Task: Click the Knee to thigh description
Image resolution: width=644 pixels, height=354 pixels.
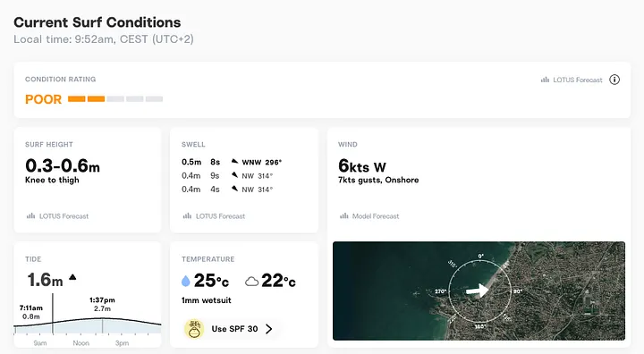Action: coord(52,180)
